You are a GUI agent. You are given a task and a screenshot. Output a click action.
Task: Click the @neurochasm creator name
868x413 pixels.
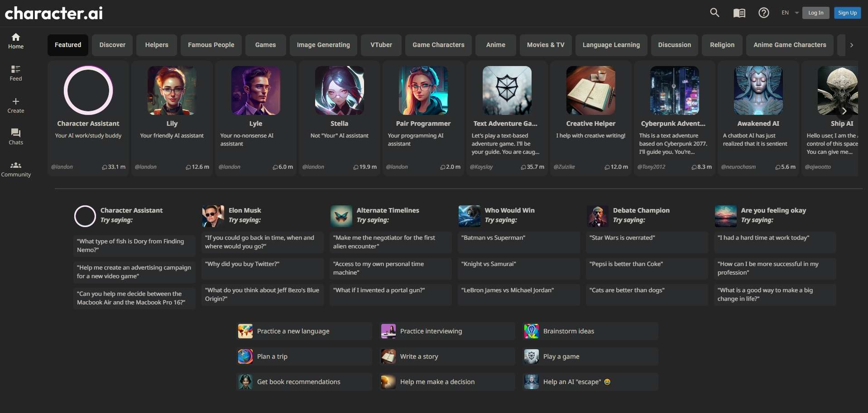coord(738,167)
